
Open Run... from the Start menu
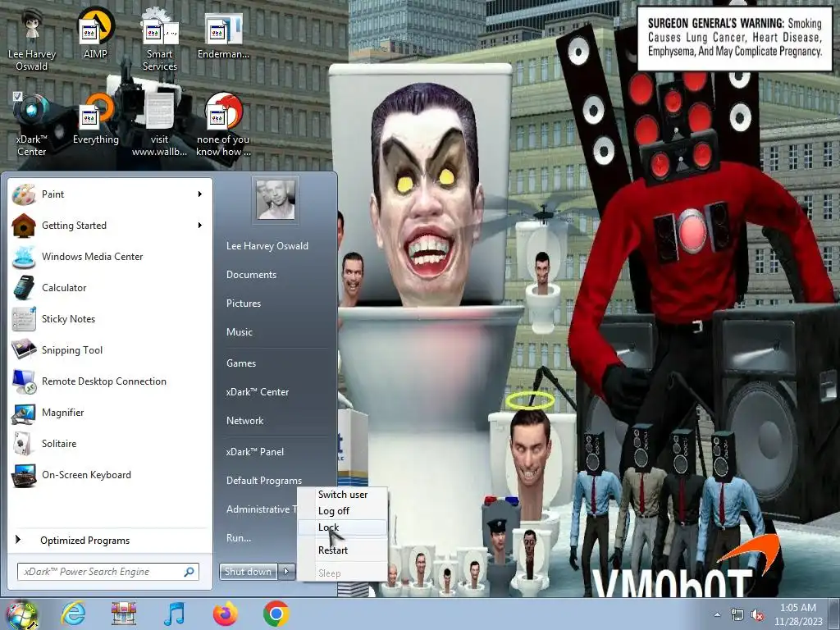click(239, 538)
